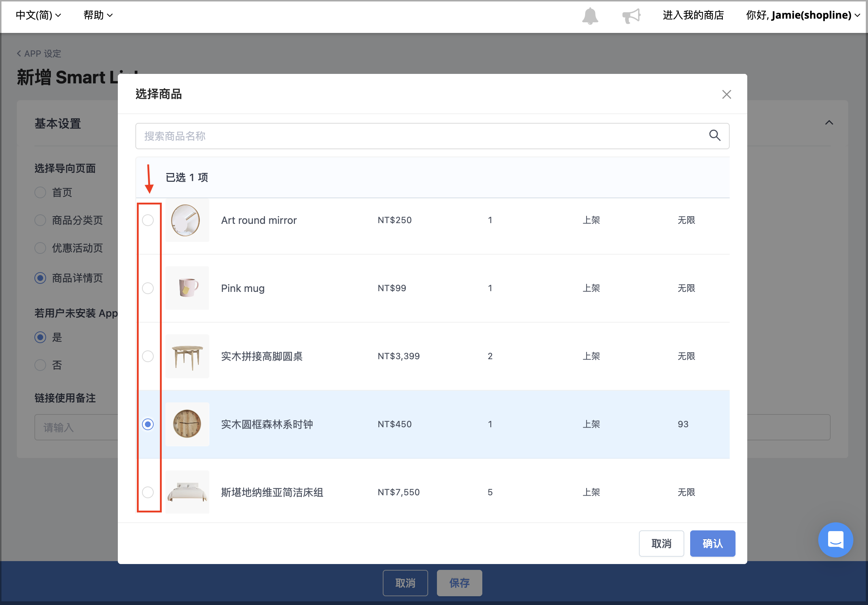
Task: Select the Pink mug radio button
Action: pyautogui.click(x=148, y=288)
